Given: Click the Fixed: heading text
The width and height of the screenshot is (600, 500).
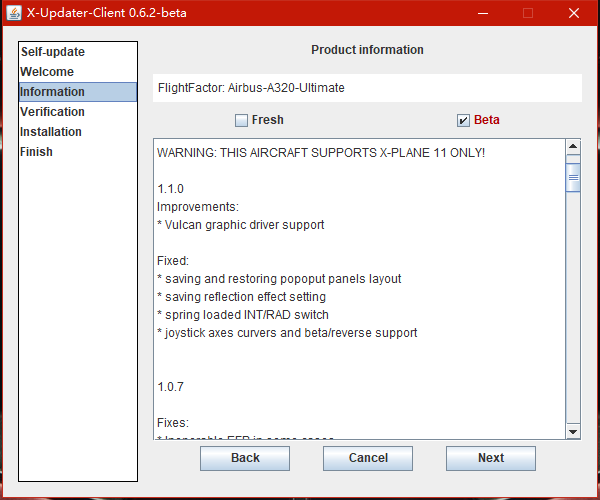Looking at the screenshot, I should (x=173, y=261).
